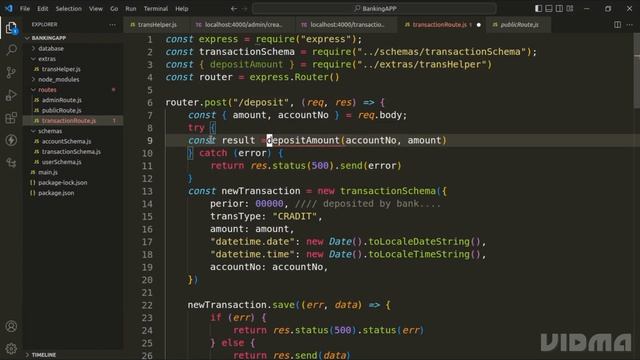The width and height of the screenshot is (640, 360).
Task: Expand the node_modules folder
Action: tap(73, 80)
